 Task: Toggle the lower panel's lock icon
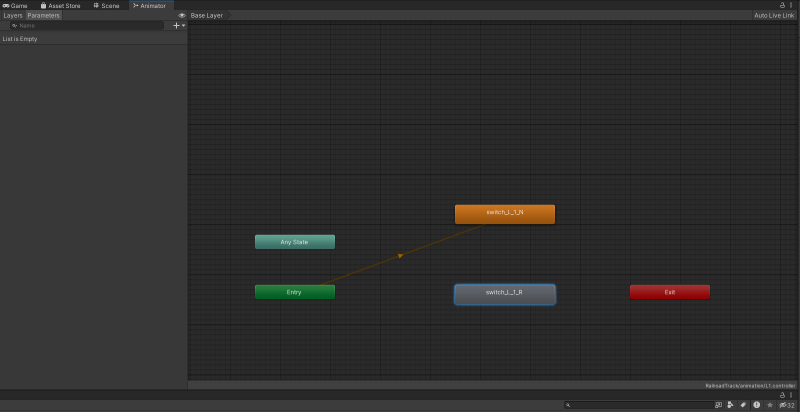[783, 395]
